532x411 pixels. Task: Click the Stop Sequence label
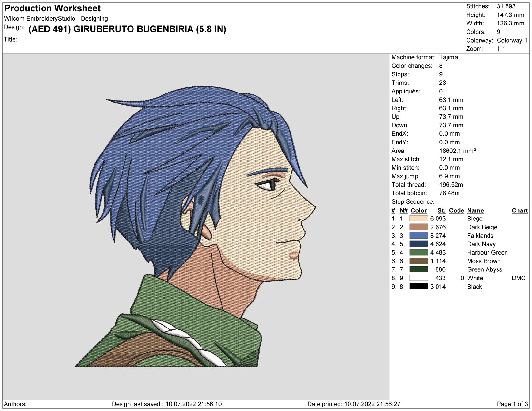(x=413, y=202)
